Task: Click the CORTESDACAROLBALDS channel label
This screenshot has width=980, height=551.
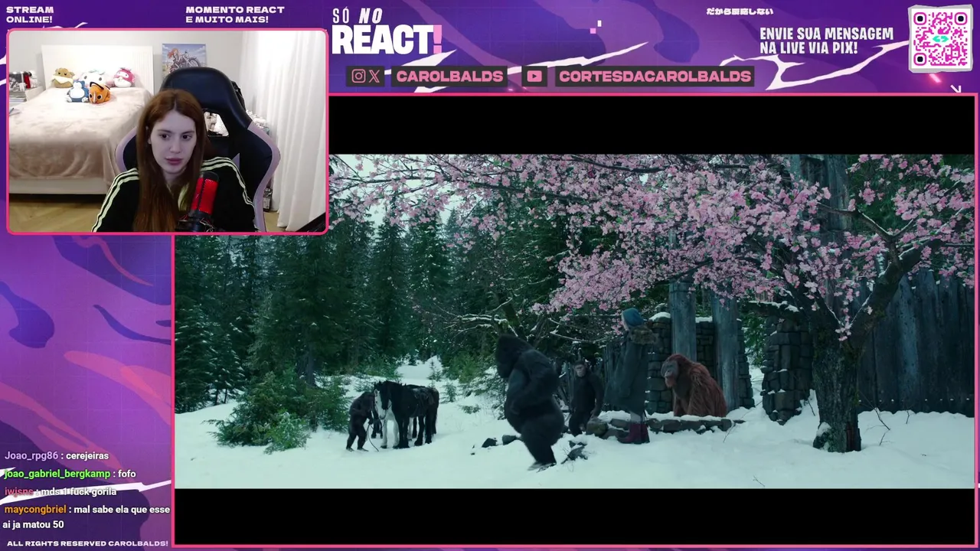Action: [655, 76]
